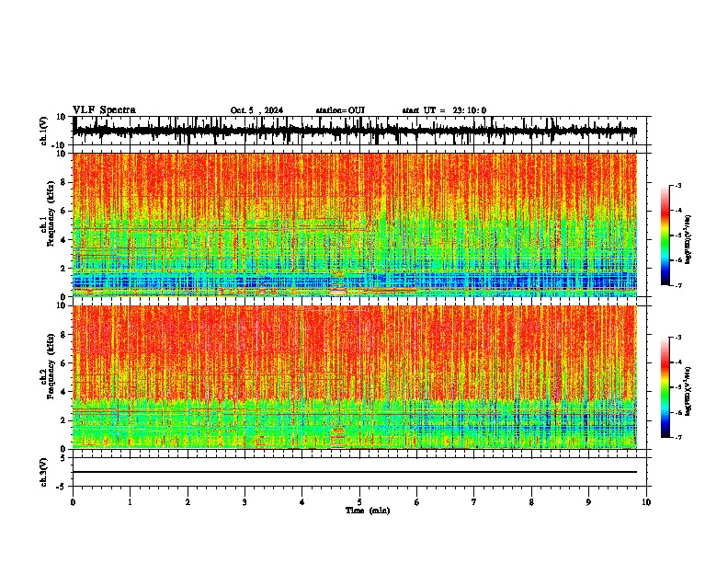This screenshot has height=563, width=728.
Task: Click the 'ch.3(V)' axis label
Action: point(44,472)
